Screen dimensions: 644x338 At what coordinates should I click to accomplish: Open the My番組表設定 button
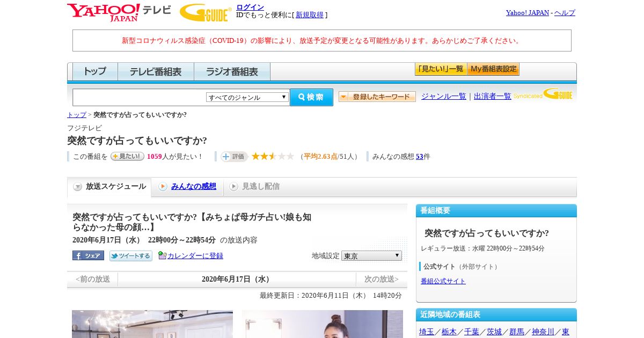(493, 69)
